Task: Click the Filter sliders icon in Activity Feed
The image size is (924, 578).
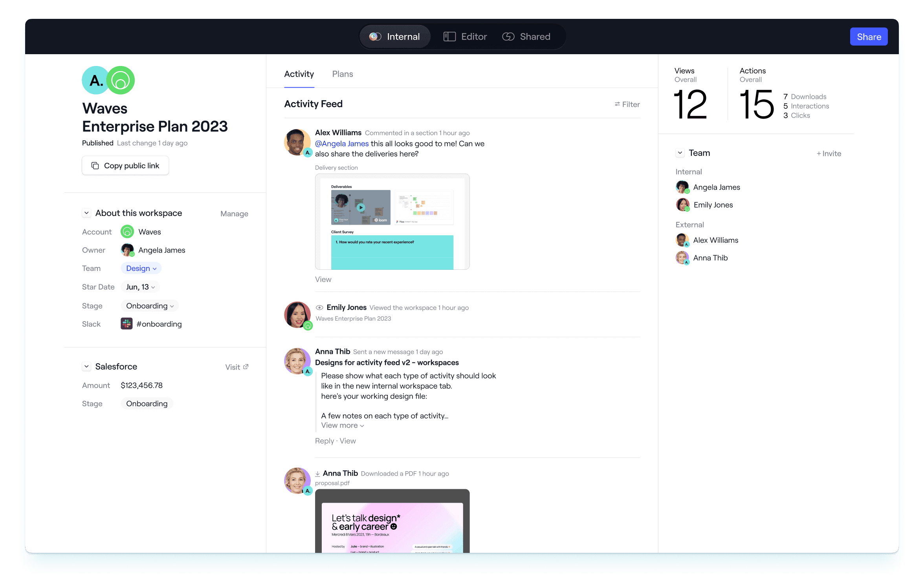Action: click(x=617, y=104)
